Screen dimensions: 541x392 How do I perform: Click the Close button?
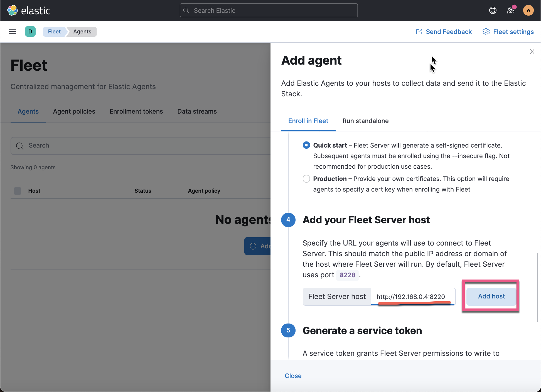coord(293,376)
